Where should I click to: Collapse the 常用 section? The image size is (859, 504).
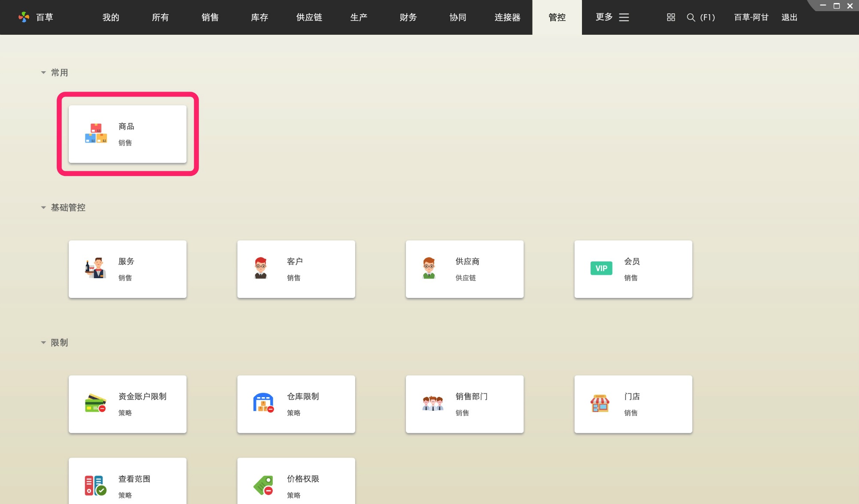pos(43,73)
